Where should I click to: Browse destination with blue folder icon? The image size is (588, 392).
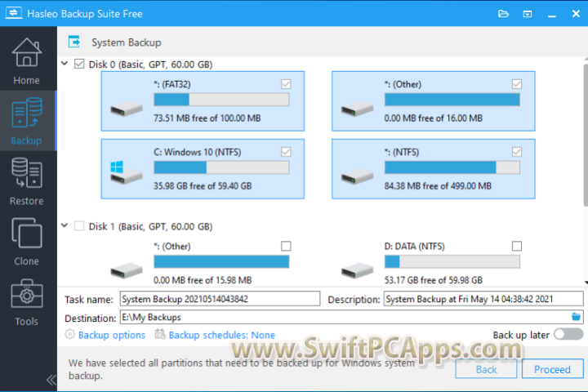(576, 317)
